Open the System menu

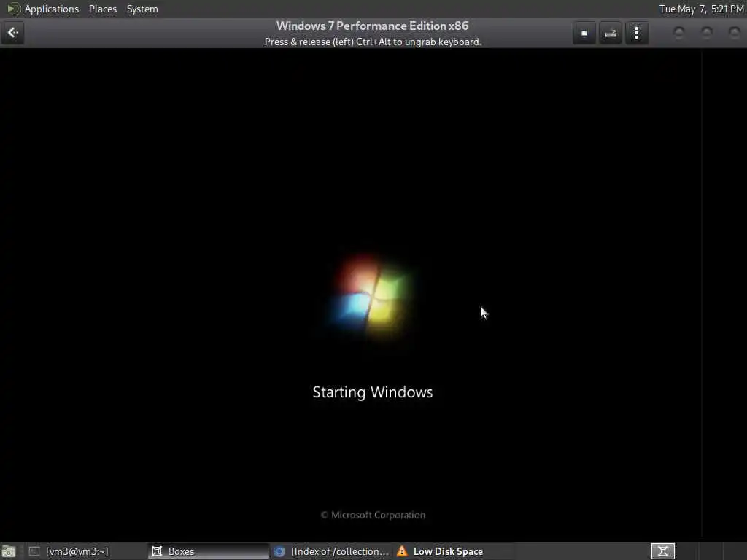(x=142, y=9)
